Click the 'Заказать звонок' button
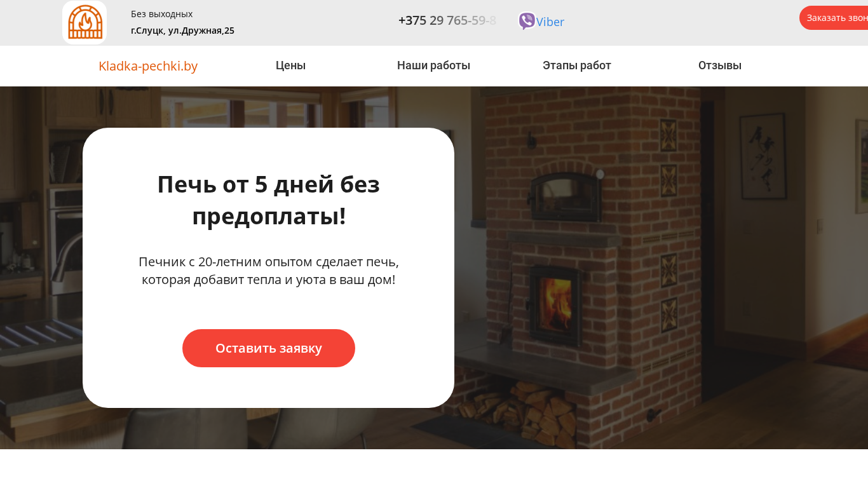Screen dimensions: 868x488 click(834, 18)
